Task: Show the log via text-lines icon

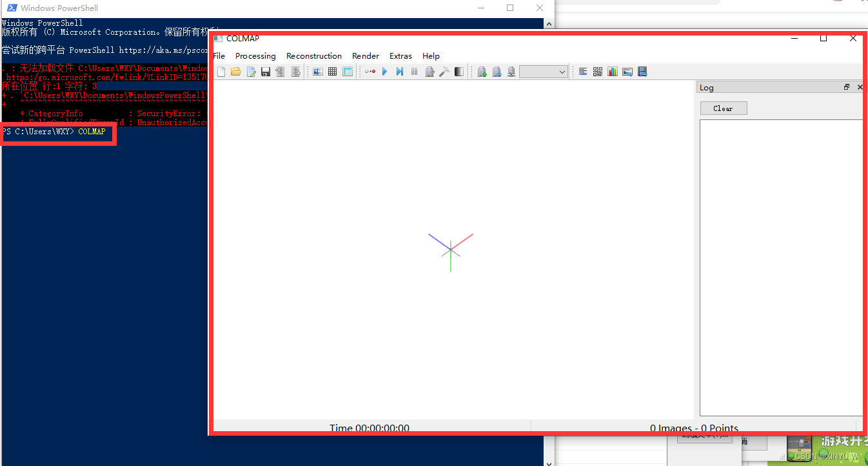Action: (x=583, y=72)
